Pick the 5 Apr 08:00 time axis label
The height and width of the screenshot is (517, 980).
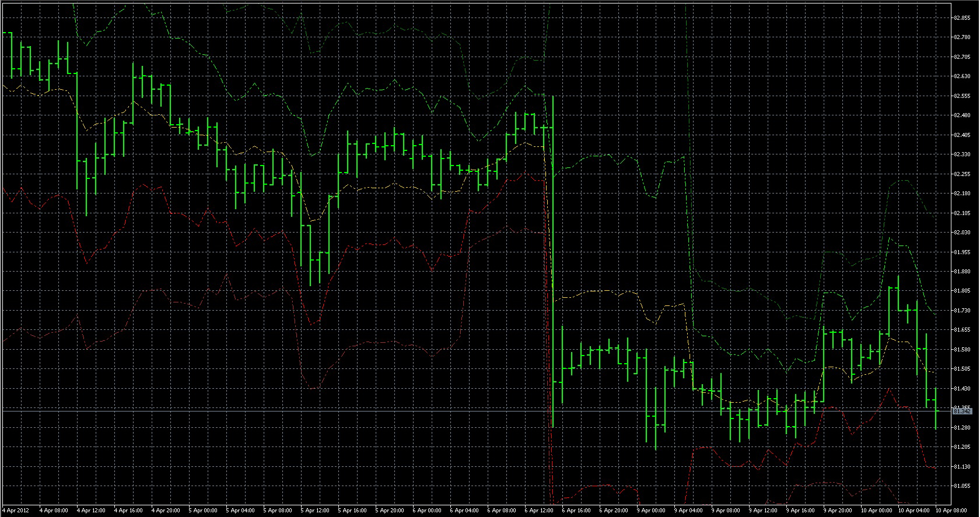[278, 511]
